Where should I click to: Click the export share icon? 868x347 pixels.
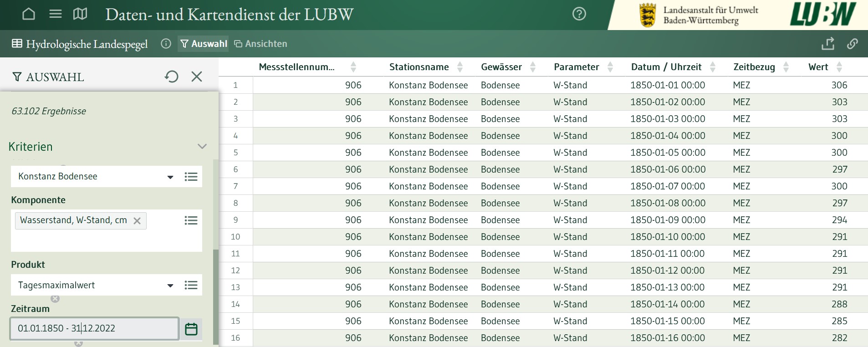pyautogui.click(x=828, y=44)
